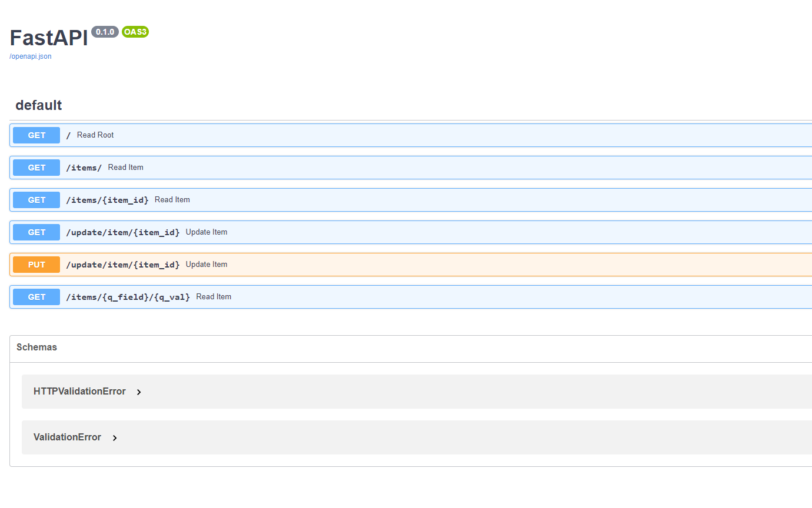Expand GET /update/item/{item_id} endpoint row

click(411, 232)
